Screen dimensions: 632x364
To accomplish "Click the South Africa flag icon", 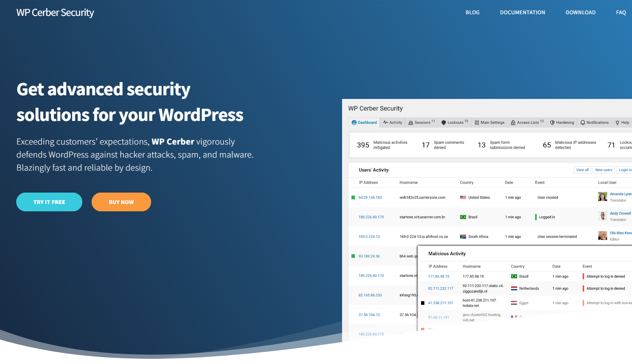I will coord(463,237).
